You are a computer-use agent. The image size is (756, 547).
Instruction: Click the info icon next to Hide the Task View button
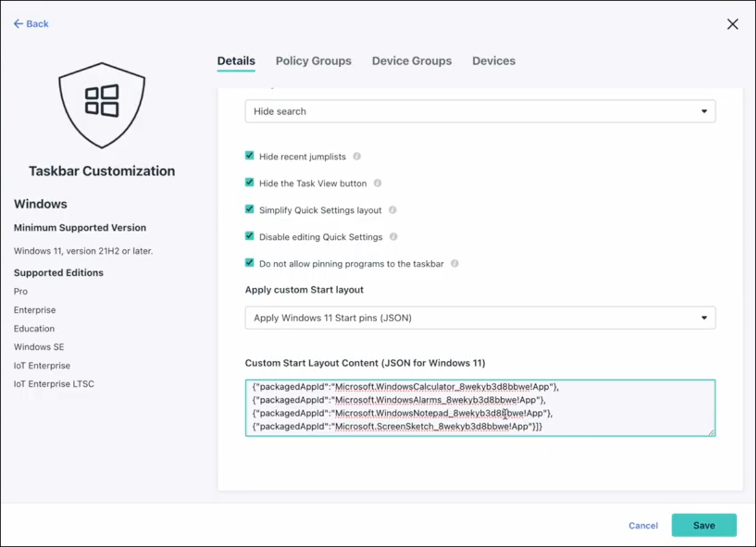pyautogui.click(x=378, y=183)
